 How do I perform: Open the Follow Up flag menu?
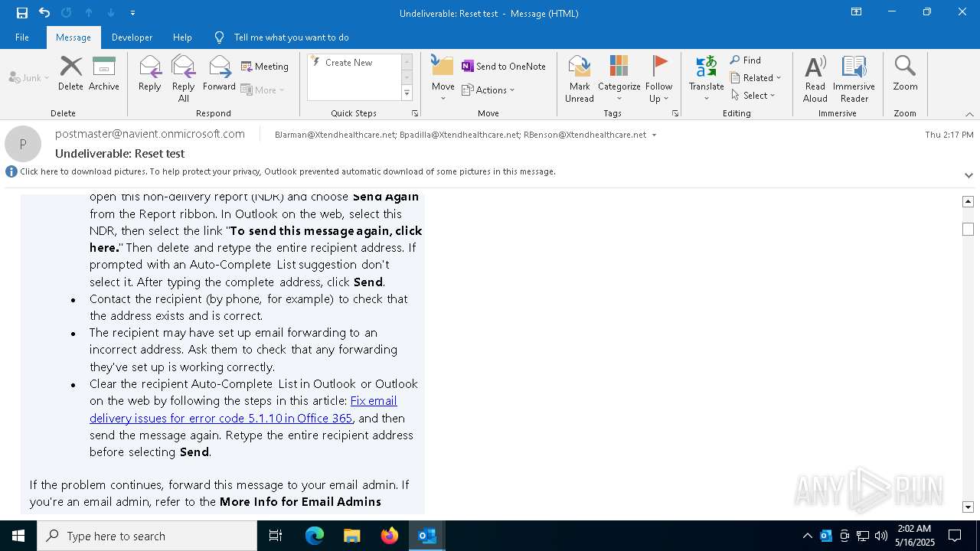658,79
